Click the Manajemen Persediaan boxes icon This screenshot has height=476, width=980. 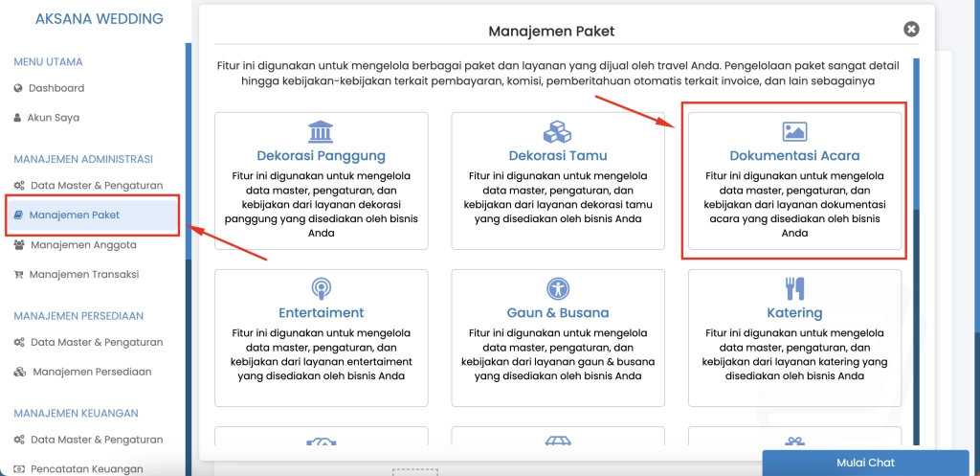[20, 373]
